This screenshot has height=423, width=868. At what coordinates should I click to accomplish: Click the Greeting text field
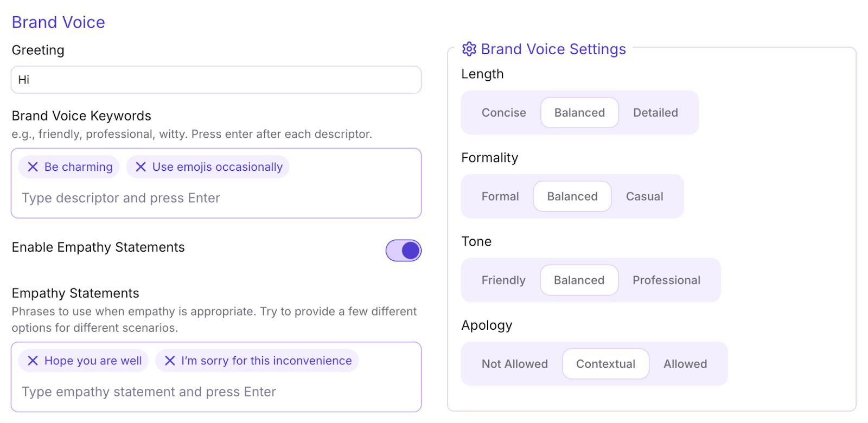(x=216, y=80)
